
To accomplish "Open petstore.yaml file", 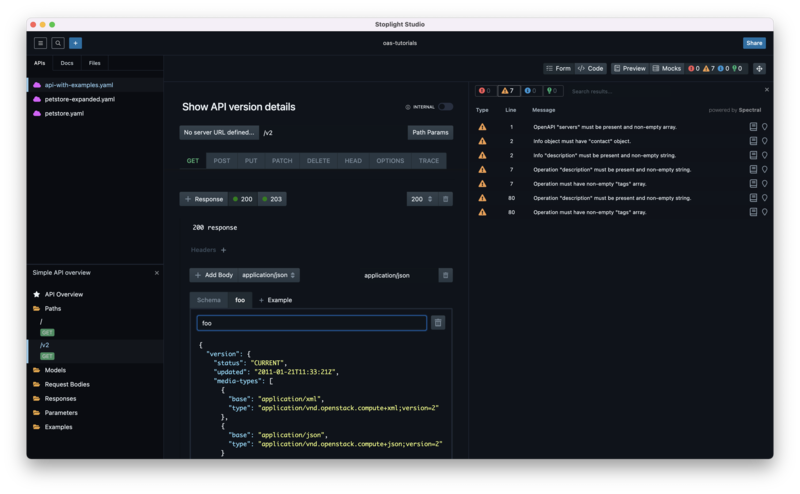I will point(95,114).
